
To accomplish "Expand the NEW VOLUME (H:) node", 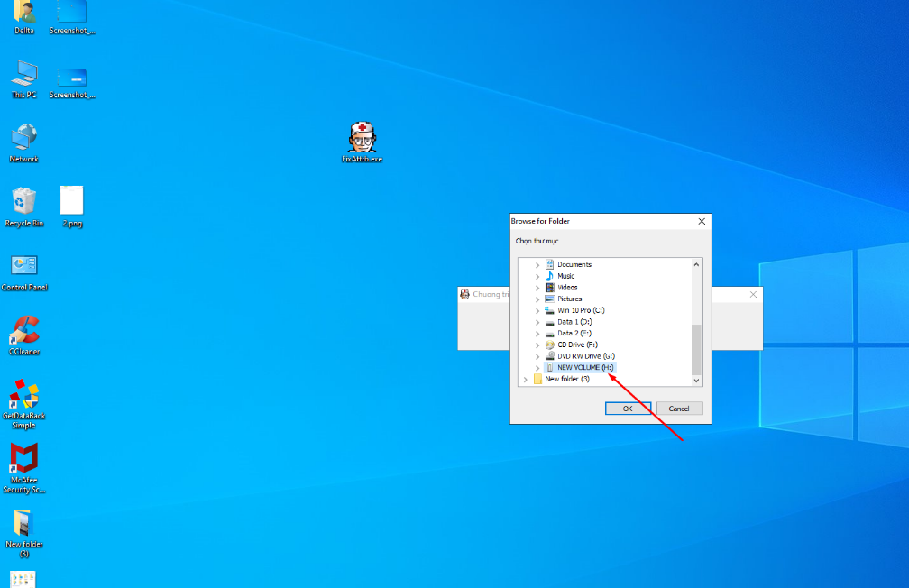I will (537, 368).
